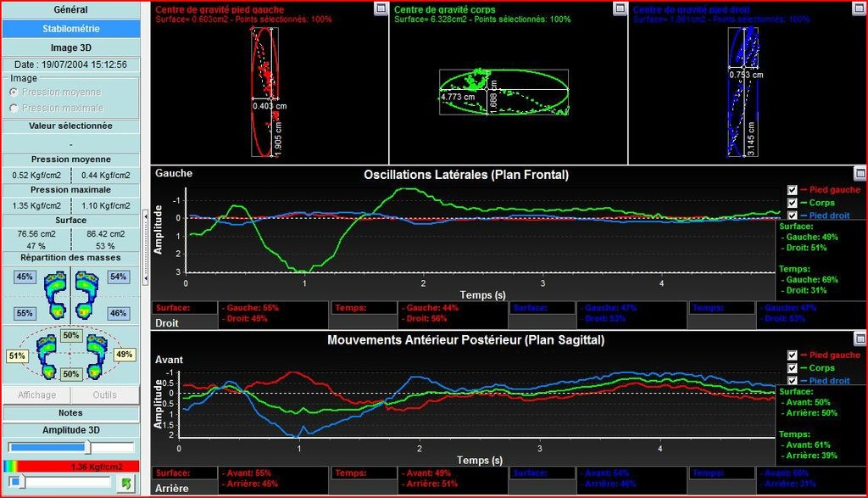Click the left panel collapse splitter handle
Image resolution: width=868 pixels, height=498 pixels.
point(146,247)
